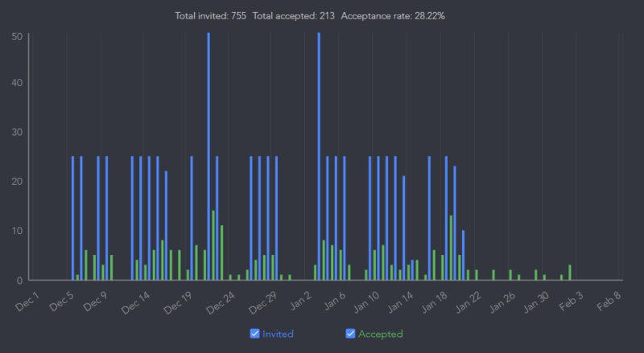Click the green Accepted legend label
Image resolution: width=644 pixels, height=353 pixels.
380,334
